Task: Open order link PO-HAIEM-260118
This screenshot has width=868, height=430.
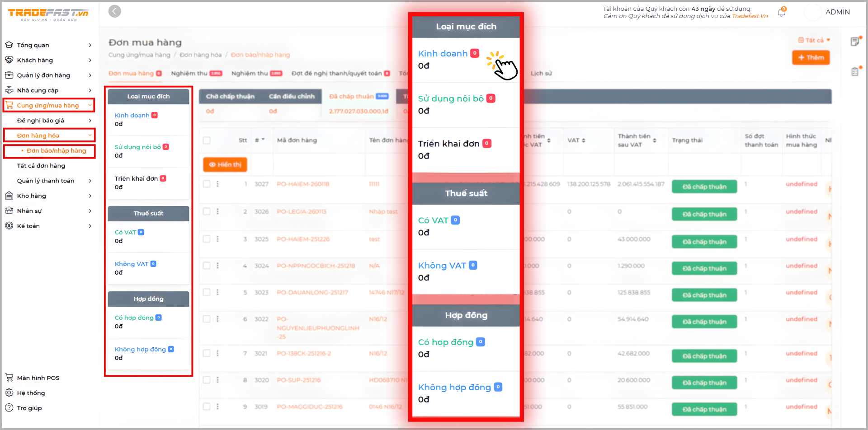Action: [x=303, y=184]
